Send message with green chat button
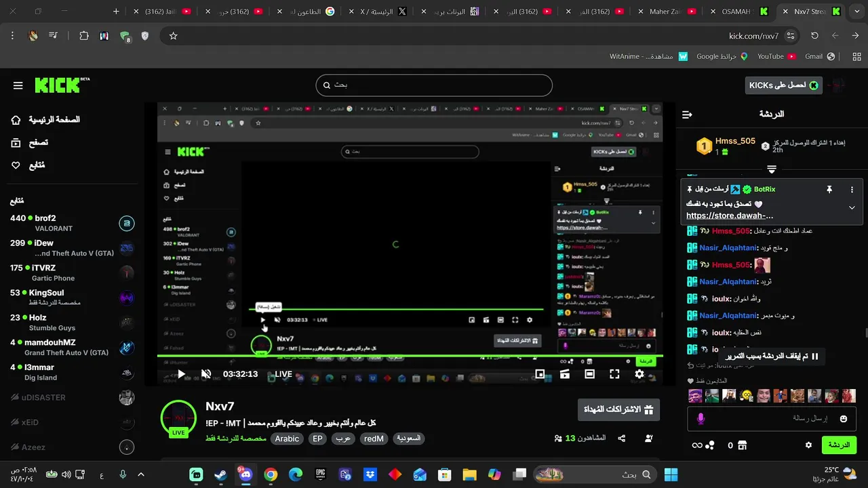Viewport: 868px width, 488px height. [839, 445]
